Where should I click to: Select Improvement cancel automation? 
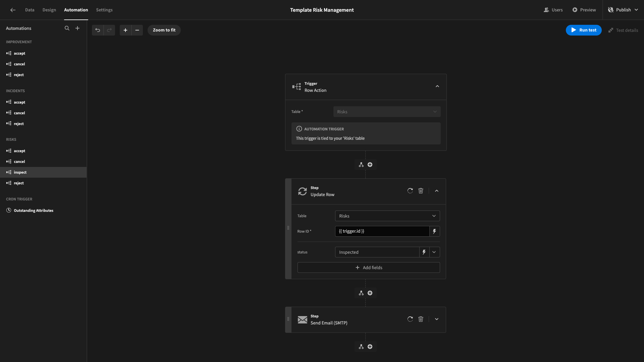pyautogui.click(x=43, y=64)
